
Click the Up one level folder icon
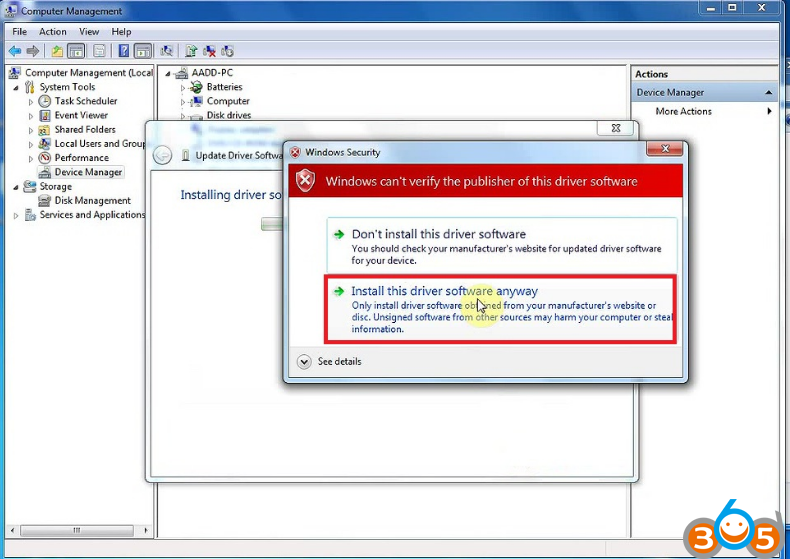click(57, 51)
